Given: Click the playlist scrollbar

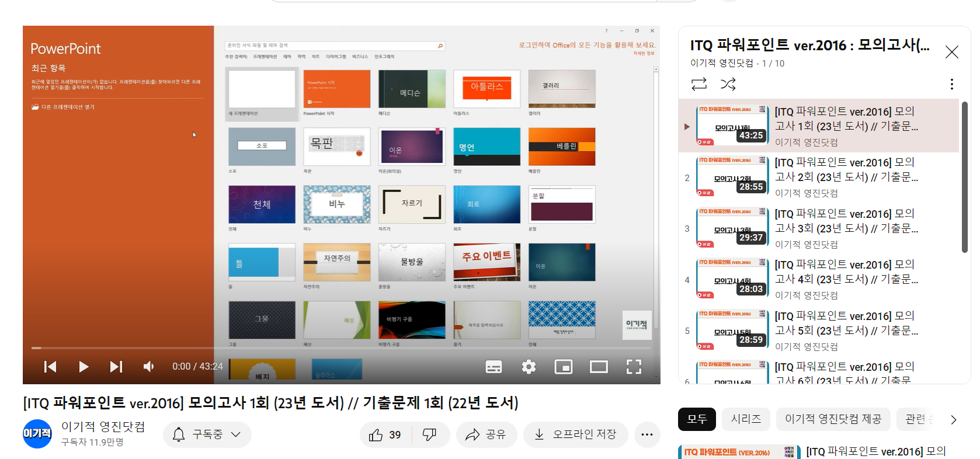Looking at the screenshot, I should tap(965, 177).
